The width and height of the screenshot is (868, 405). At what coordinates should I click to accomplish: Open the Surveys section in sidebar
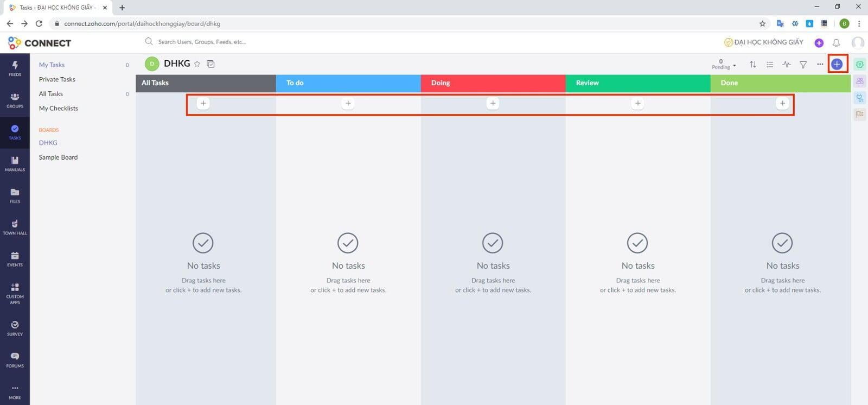pos(15,328)
